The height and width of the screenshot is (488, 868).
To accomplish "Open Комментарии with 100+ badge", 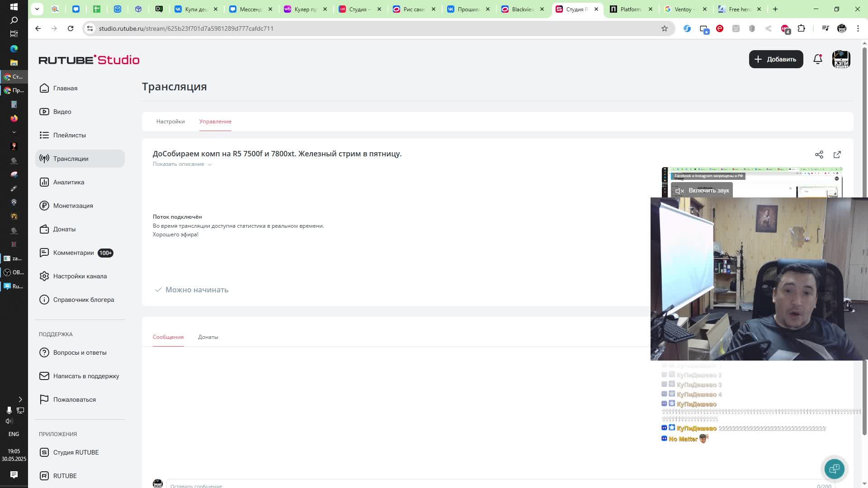I will click(x=74, y=253).
